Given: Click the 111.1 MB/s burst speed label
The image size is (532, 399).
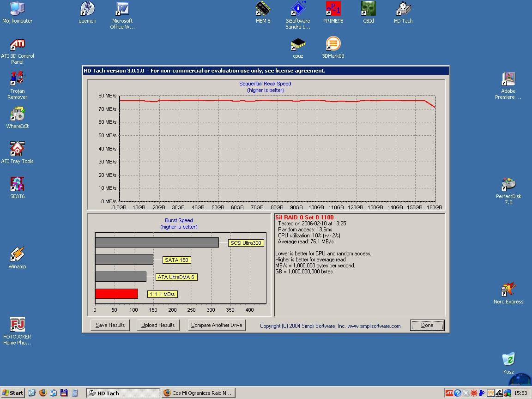Looking at the screenshot, I should coord(162,294).
